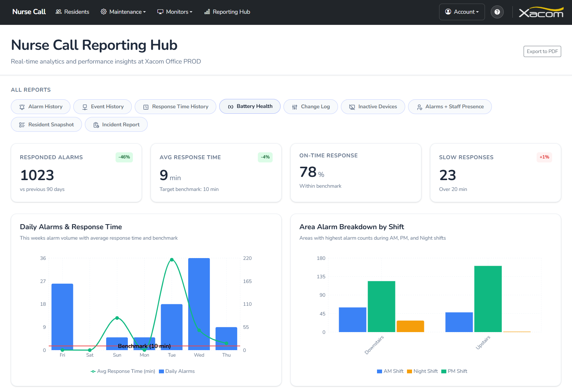Open the Response Time History report
Screen dimensions: 572x392
point(175,107)
